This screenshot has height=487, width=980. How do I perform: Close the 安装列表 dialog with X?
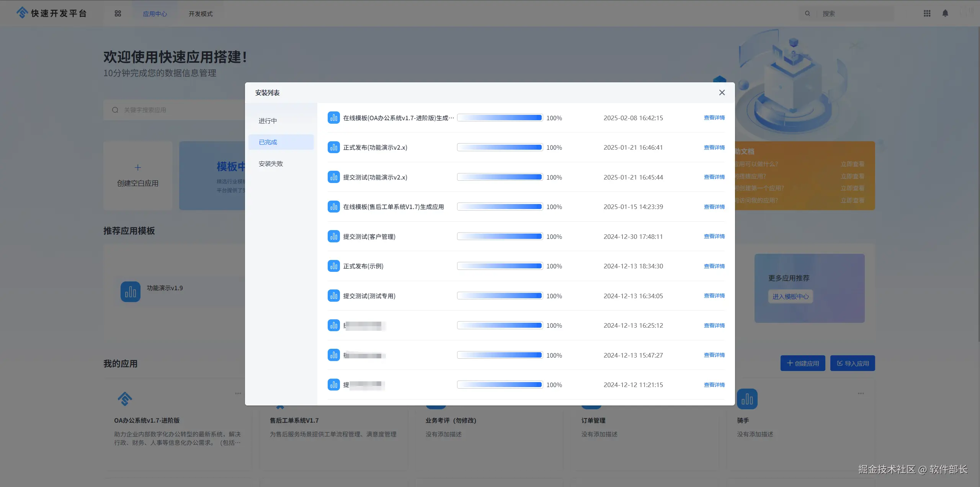click(x=722, y=93)
